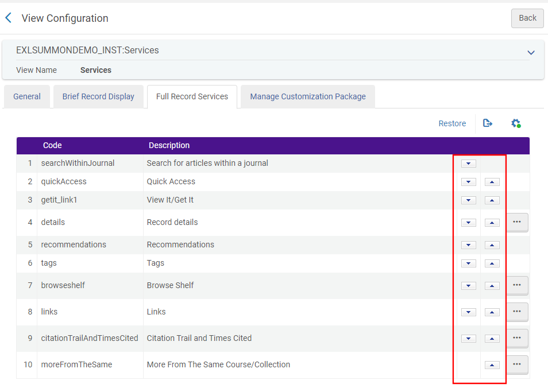Move tags row up
This screenshot has height=392, width=548.
(x=492, y=263)
